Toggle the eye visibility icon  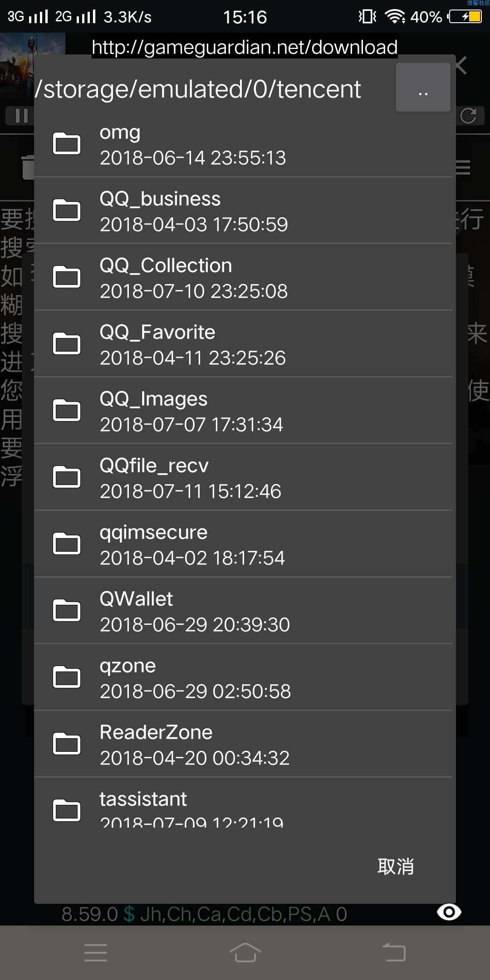pyautogui.click(x=449, y=911)
